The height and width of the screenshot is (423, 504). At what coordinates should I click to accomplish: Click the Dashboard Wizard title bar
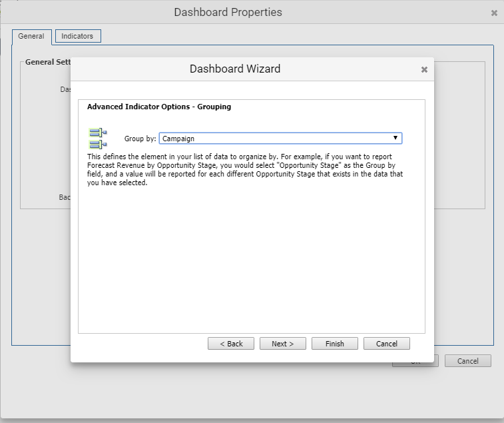coord(235,69)
